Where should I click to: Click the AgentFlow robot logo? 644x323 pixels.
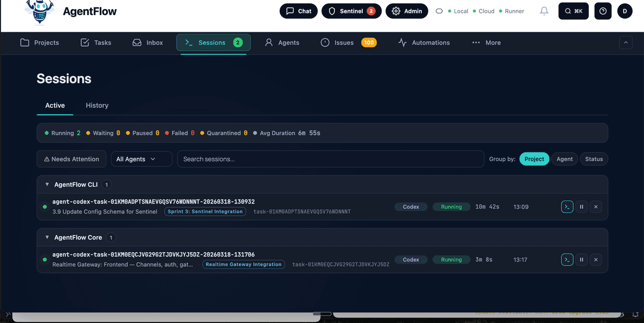click(40, 12)
